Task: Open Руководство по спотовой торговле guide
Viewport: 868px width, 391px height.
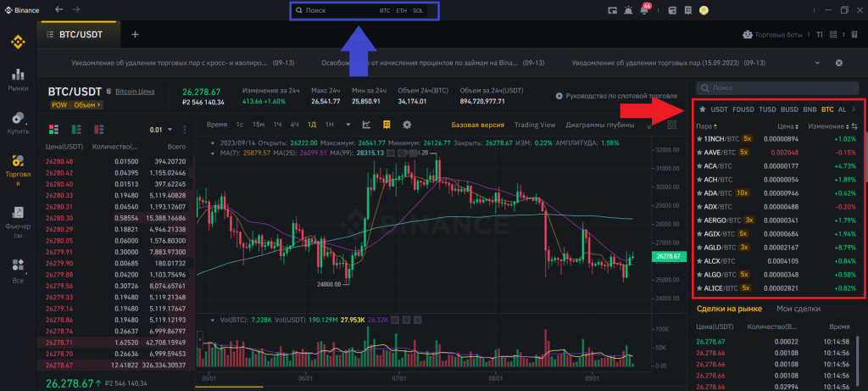Action: [617, 96]
